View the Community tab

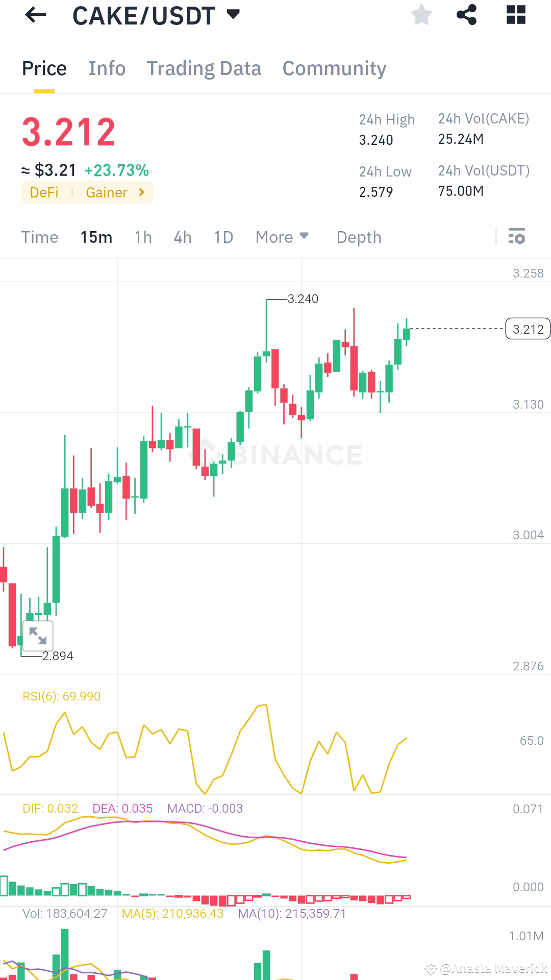pos(334,68)
